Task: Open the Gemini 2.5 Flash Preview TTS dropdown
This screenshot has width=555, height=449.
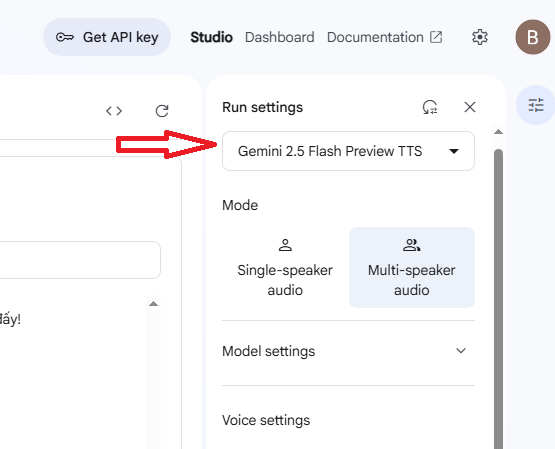Action: 348,151
